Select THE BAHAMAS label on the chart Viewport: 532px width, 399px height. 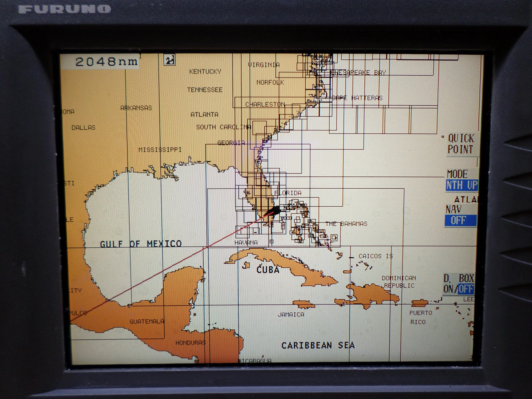click(x=346, y=224)
